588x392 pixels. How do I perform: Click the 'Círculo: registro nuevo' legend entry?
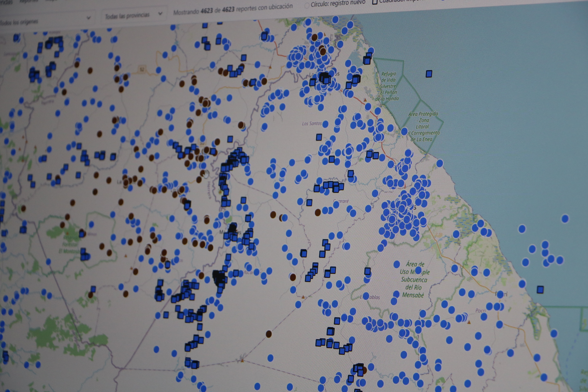(335, 4)
